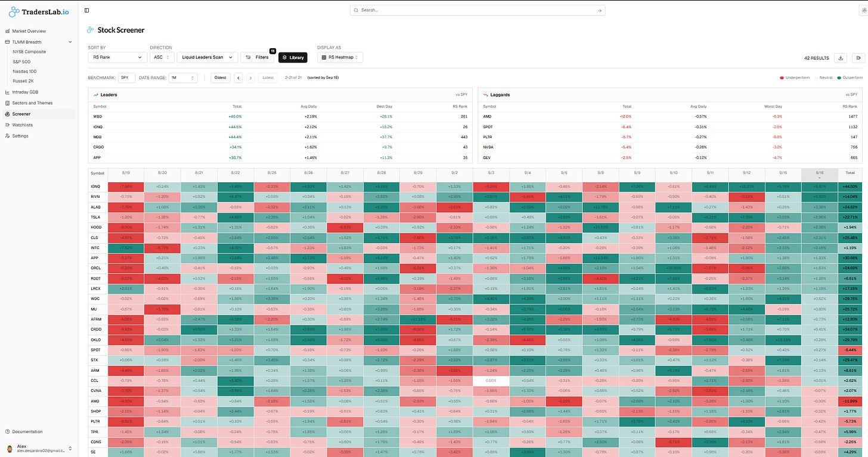Jump to Latest dates
This screenshot has width=868, height=457.
coord(269,77)
